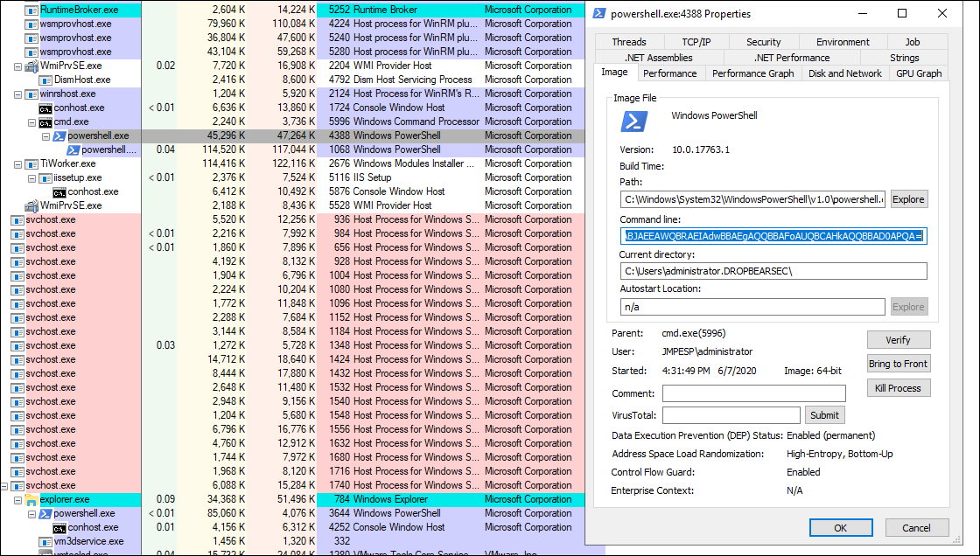
Task: Select the WmiPrvSE.exe icon for PID 2204
Action: (x=31, y=66)
